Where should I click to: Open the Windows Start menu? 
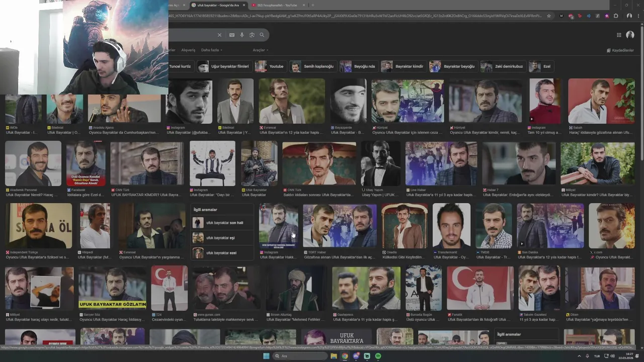266,356
